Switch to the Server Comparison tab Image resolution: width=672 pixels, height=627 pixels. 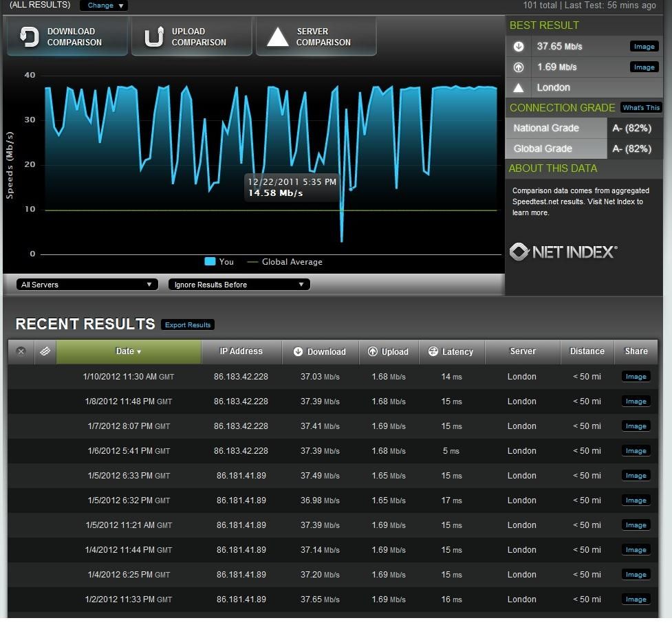tap(316, 37)
